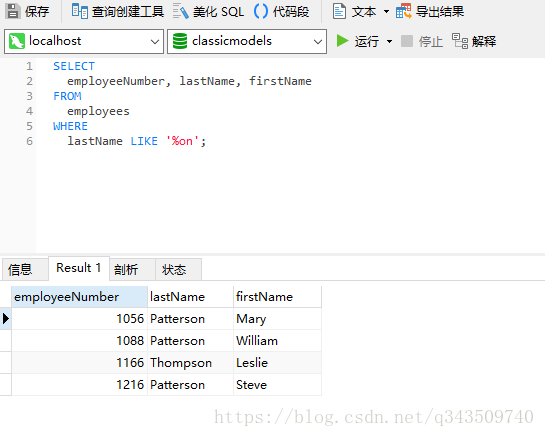Click the grey Stop (停止) square button
Viewport: 545px width, 437px height.
407,41
